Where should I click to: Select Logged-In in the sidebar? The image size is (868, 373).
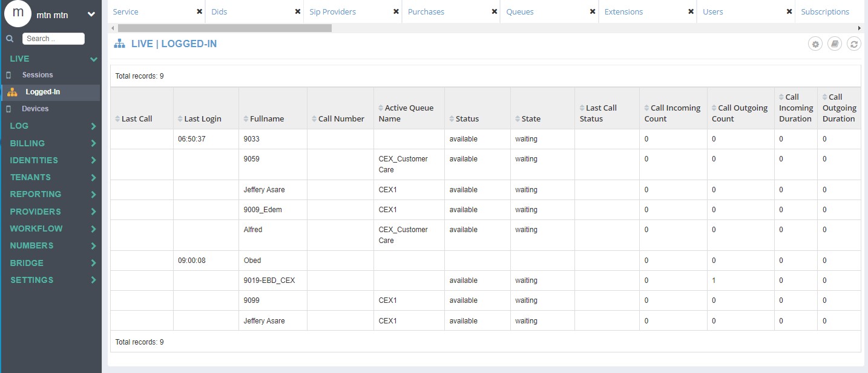point(42,92)
